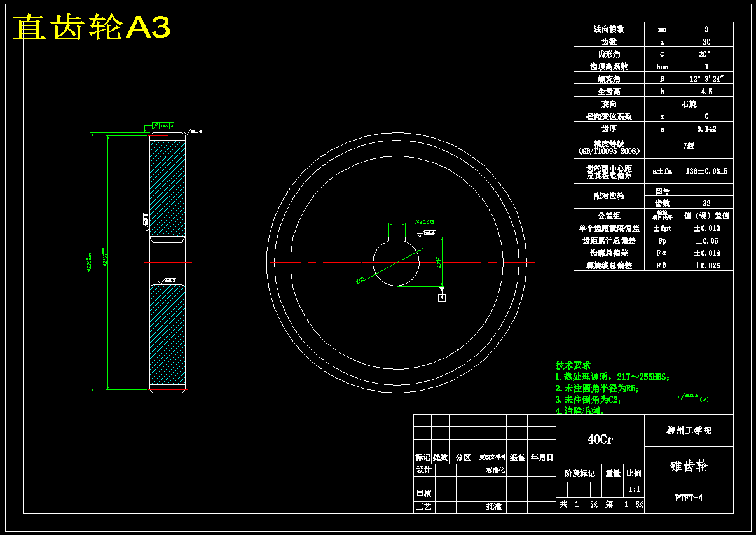Click the '审核' cell in title block
This screenshot has width=756, height=535.
tap(424, 494)
